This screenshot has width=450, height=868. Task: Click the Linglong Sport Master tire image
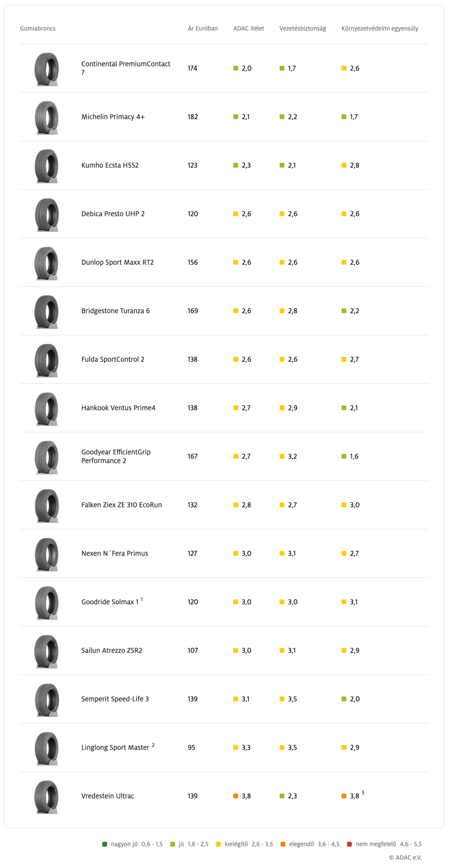click(46, 748)
